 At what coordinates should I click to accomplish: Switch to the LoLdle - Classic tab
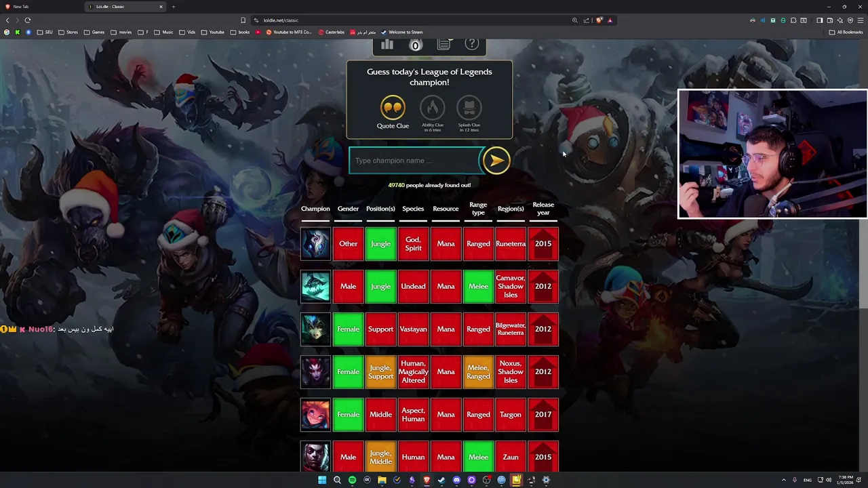(x=125, y=7)
